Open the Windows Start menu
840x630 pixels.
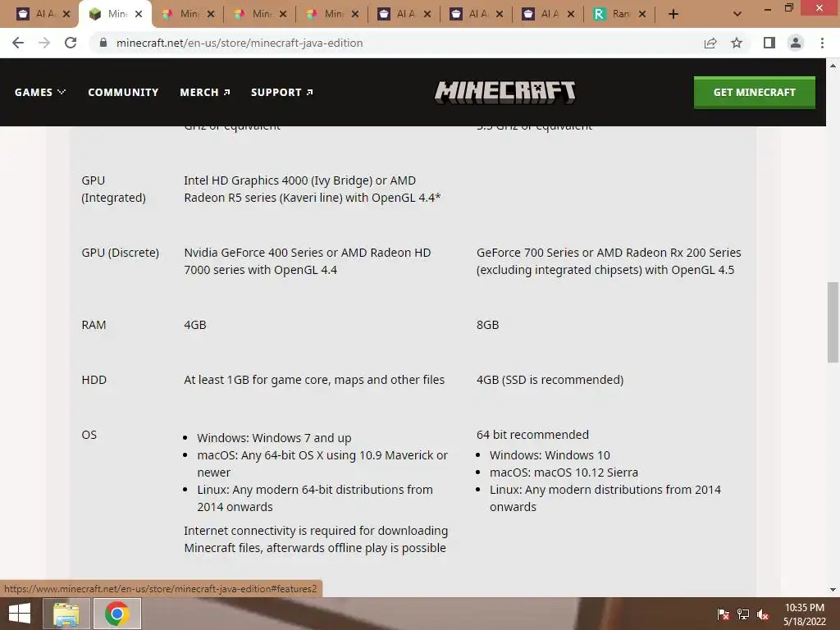coord(20,614)
